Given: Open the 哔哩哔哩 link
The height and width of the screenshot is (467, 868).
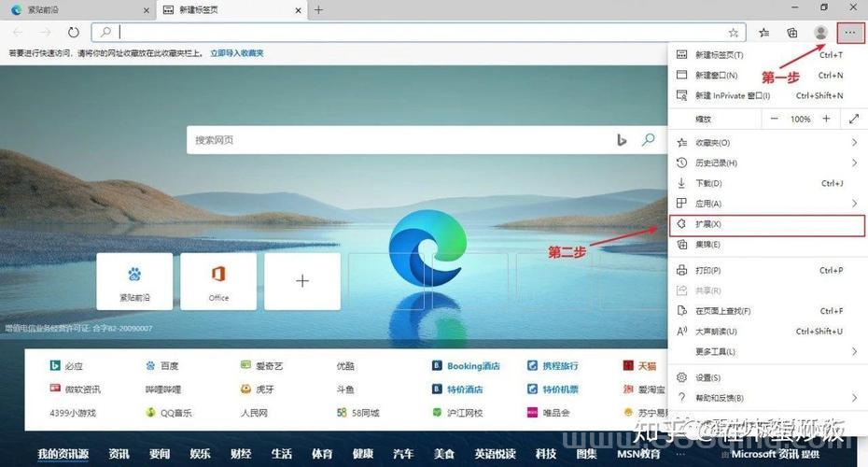Looking at the screenshot, I should [162, 389].
